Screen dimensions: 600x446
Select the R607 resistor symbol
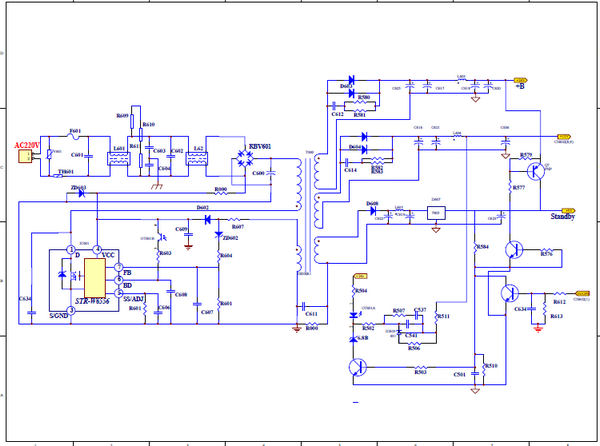pos(236,220)
